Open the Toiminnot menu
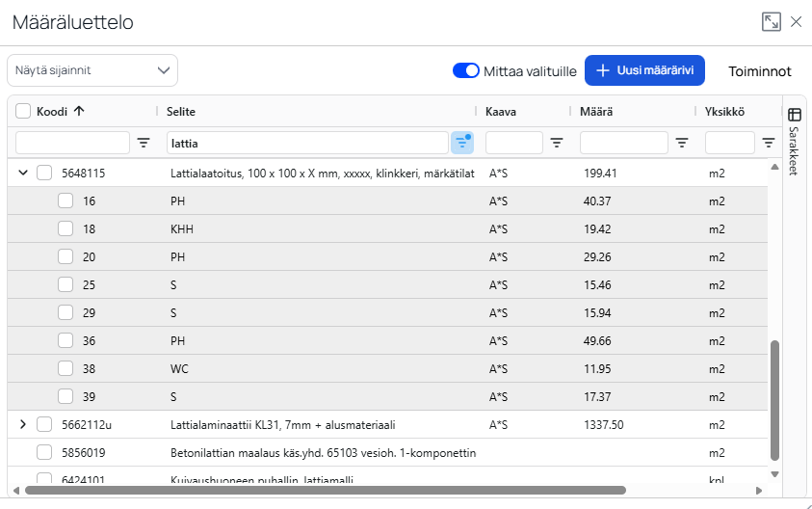The image size is (812, 509). click(x=759, y=70)
